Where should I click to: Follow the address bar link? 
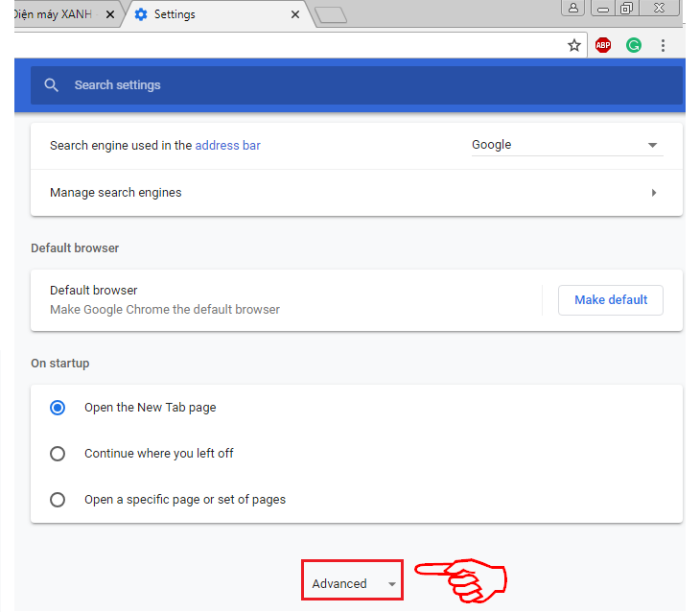click(227, 146)
